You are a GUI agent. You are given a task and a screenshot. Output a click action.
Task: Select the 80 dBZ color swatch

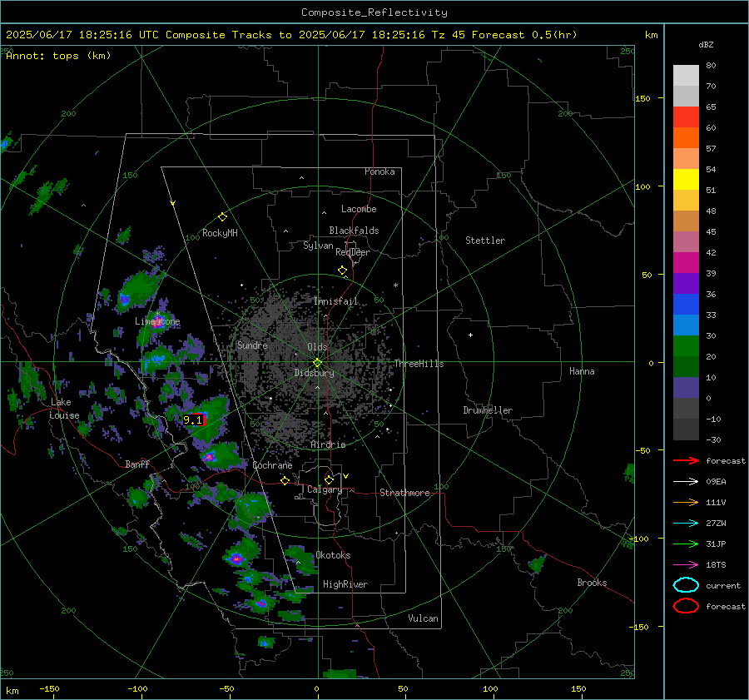click(686, 75)
